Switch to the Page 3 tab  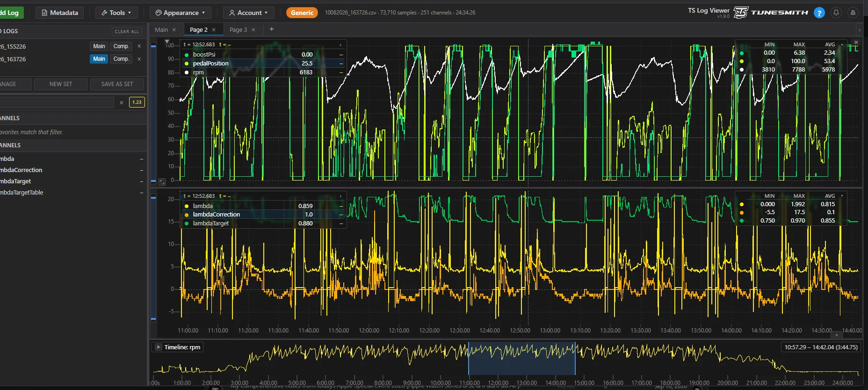[x=238, y=30]
